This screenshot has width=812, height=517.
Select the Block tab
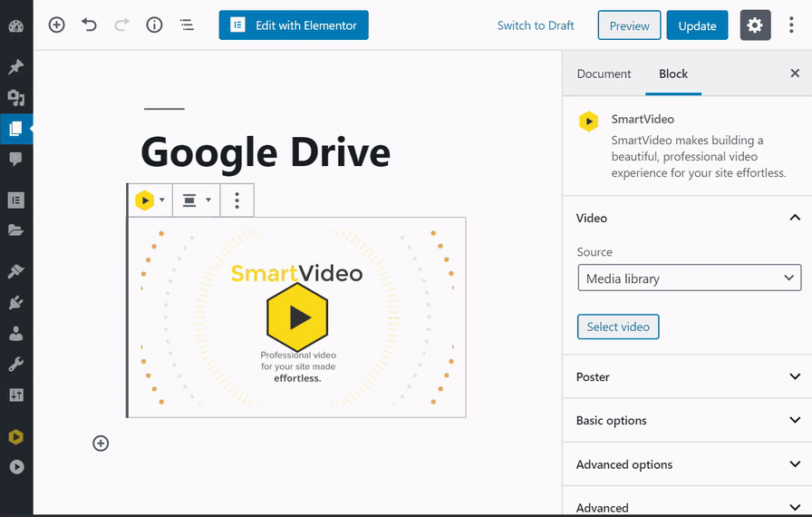(673, 74)
